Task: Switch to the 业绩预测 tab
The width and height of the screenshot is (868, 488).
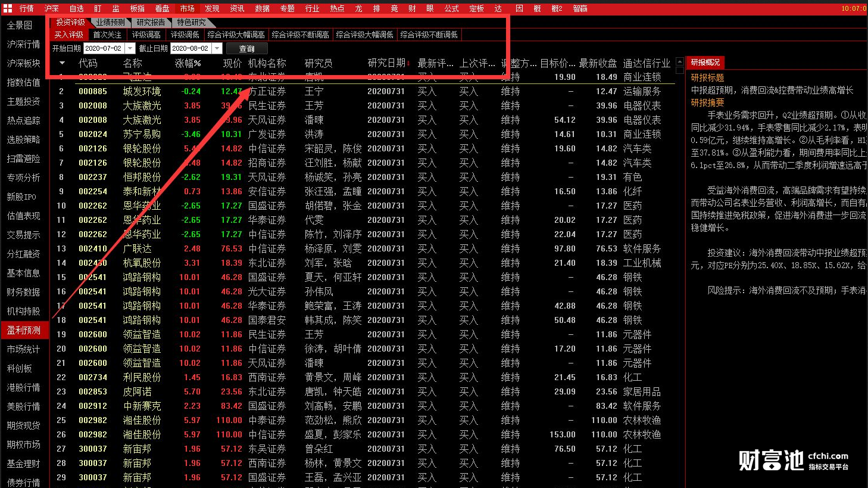Action: pos(111,23)
